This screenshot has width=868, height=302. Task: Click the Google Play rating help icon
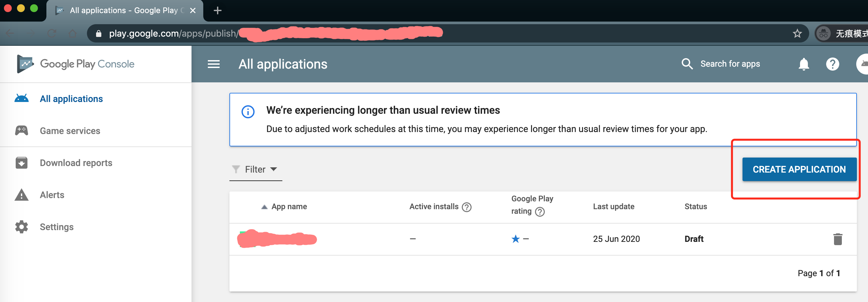point(540,212)
